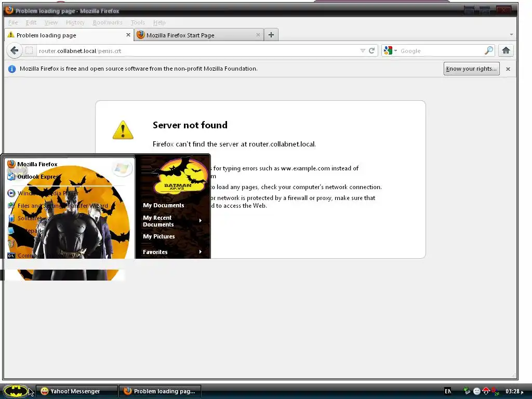Click the EN language indicator
This screenshot has height=399, width=532.
pyautogui.click(x=448, y=391)
